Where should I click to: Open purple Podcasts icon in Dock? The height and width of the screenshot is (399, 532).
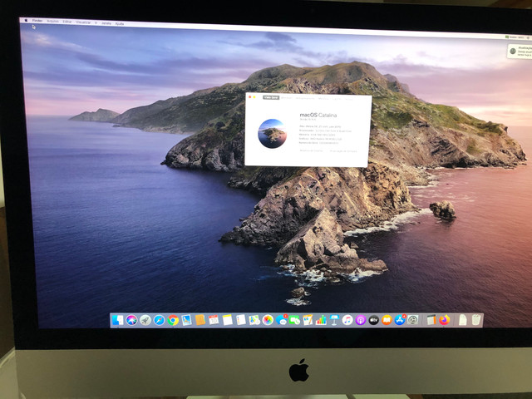point(361,319)
